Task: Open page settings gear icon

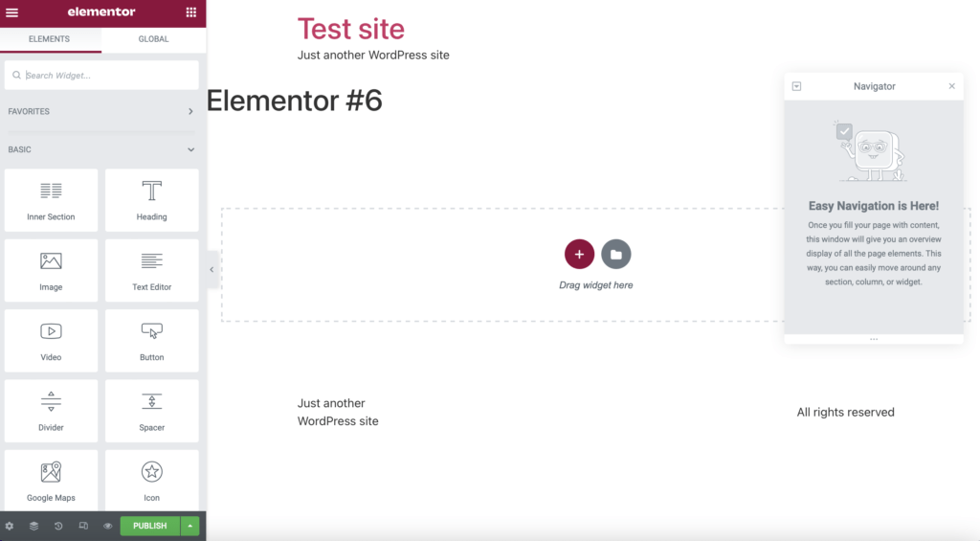Action: coord(10,526)
